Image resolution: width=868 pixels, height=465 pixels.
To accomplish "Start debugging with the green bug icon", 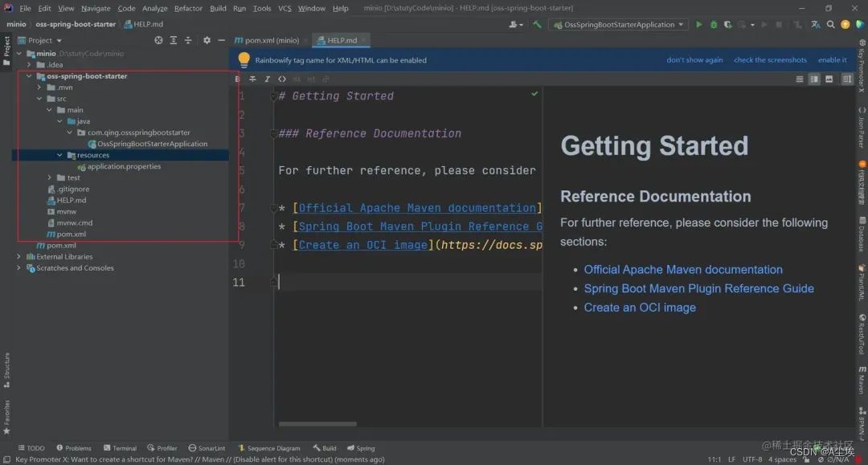I will click(713, 25).
